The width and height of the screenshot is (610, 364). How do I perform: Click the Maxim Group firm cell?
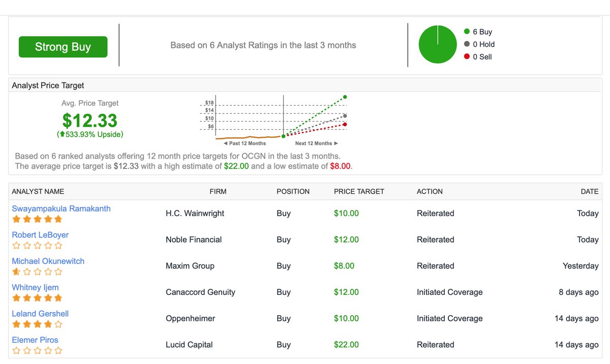coord(190,266)
